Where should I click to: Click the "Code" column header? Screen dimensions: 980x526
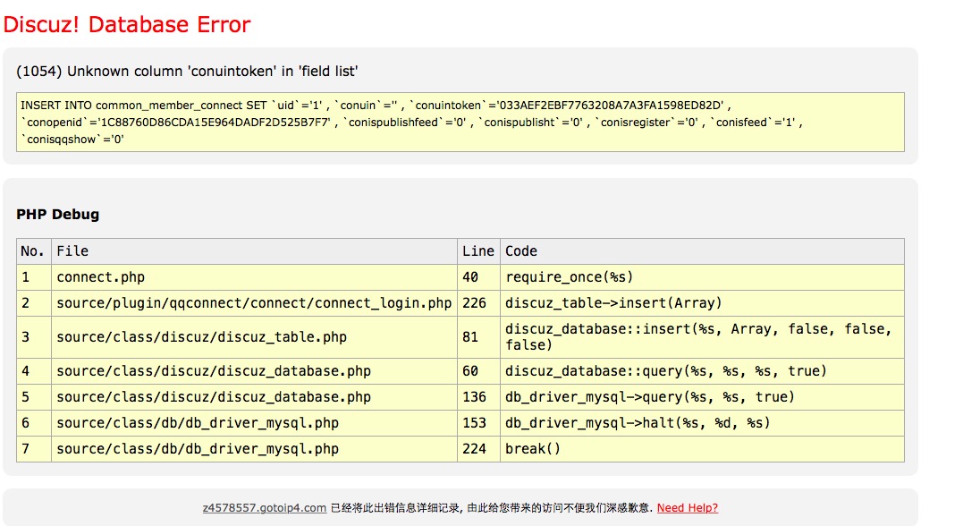pos(521,251)
